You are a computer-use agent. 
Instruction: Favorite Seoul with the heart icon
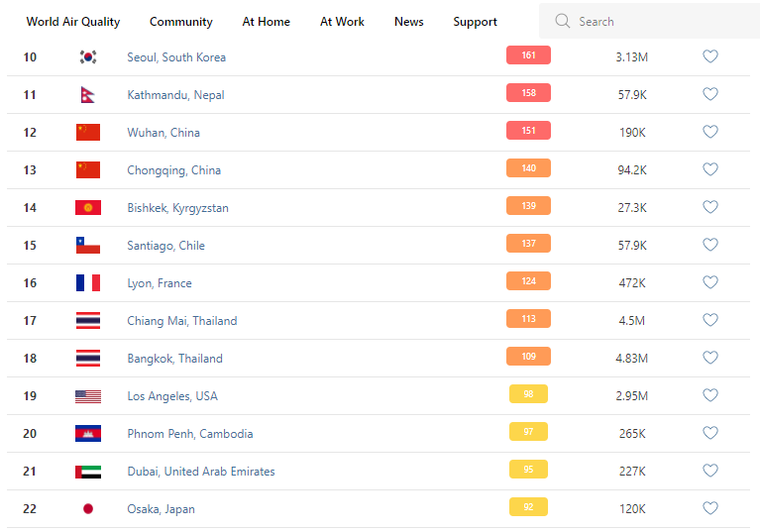pyautogui.click(x=710, y=56)
